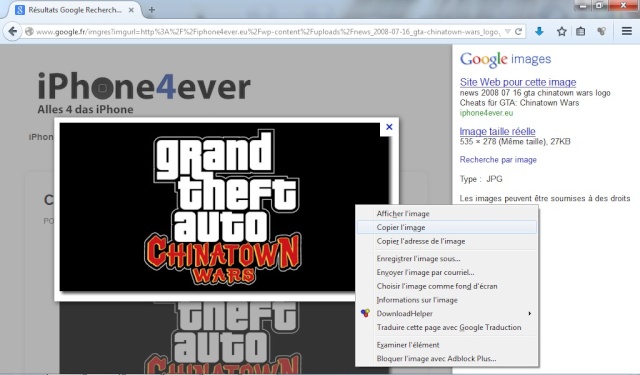The height and width of the screenshot is (375, 640).
Task: Open the Firefox hamburger menu
Action: pos(627,31)
